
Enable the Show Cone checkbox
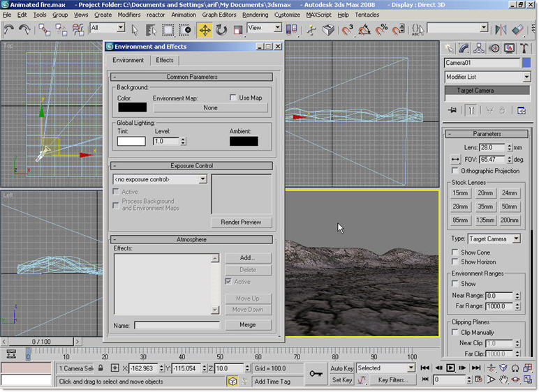click(x=456, y=252)
